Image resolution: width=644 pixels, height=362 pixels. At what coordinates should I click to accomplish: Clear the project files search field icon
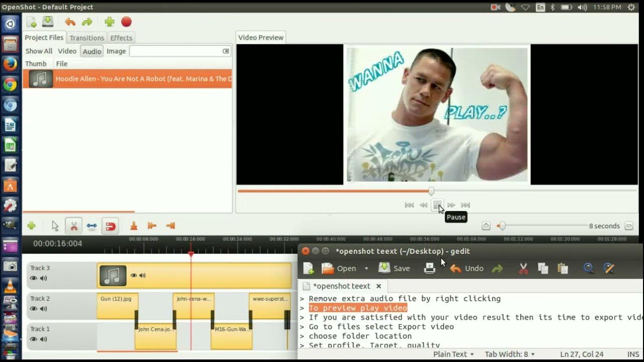(x=226, y=51)
